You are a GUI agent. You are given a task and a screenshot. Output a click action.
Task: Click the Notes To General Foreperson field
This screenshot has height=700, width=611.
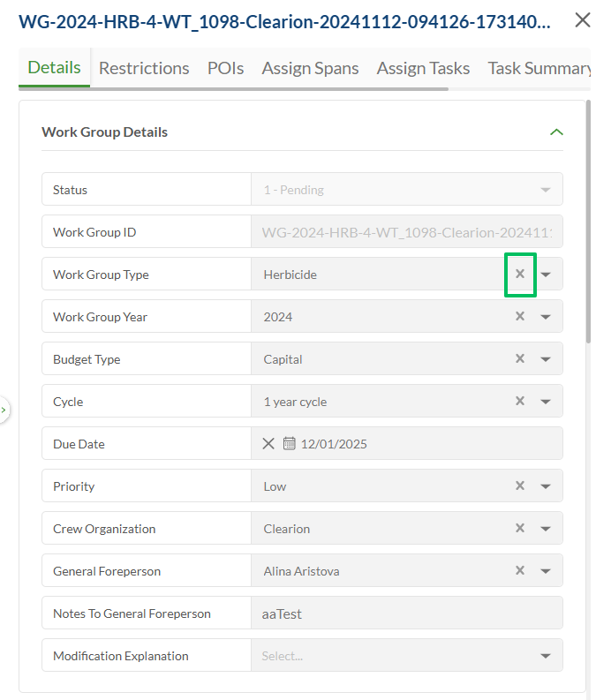click(406, 613)
